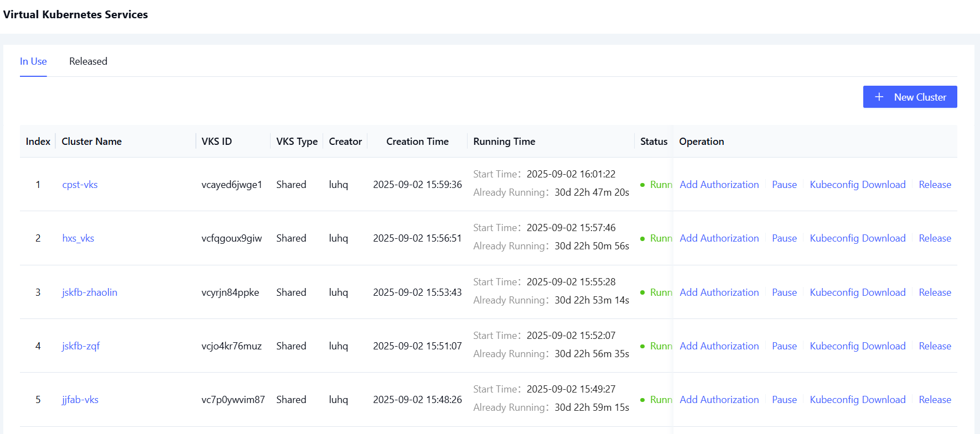Click the Running status of cpst-vks

click(660, 185)
